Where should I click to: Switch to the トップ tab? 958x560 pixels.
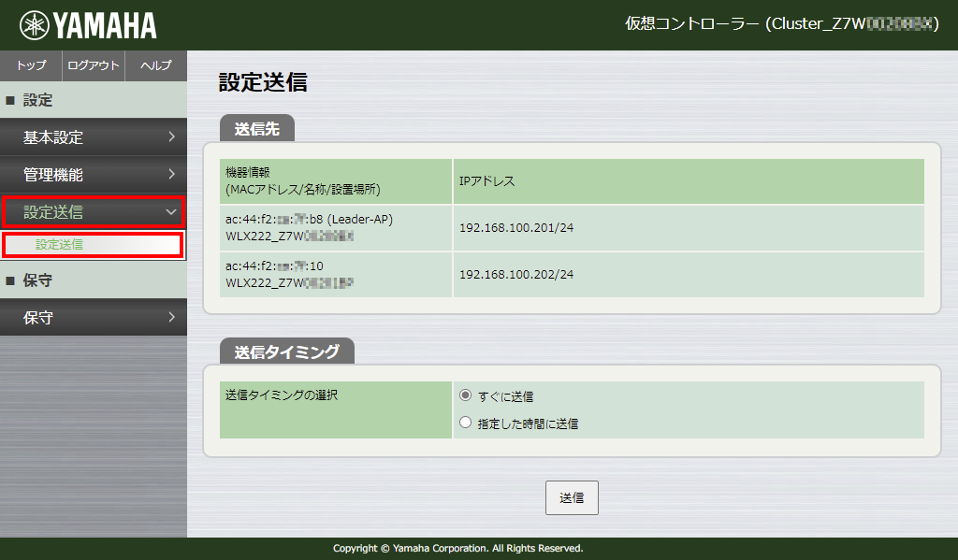point(29,65)
